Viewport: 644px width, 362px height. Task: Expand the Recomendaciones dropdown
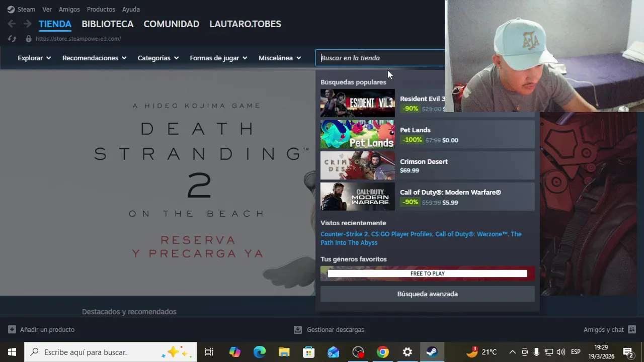point(94,58)
